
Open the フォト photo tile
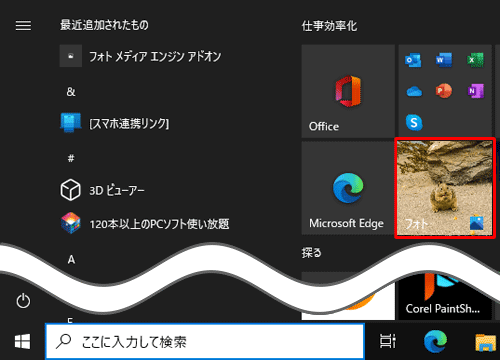445,188
